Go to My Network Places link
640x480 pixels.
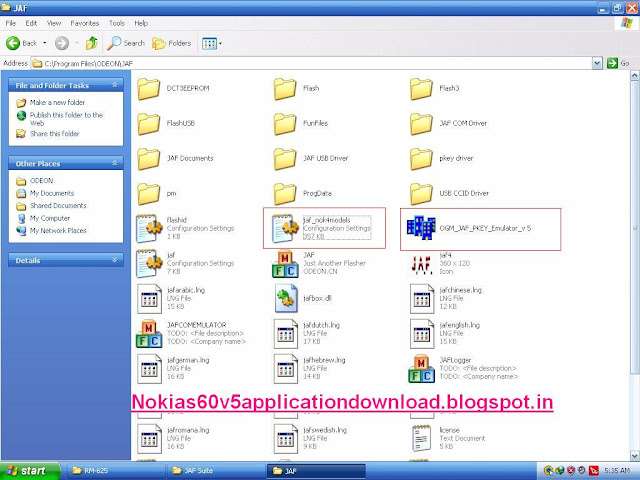point(58,231)
